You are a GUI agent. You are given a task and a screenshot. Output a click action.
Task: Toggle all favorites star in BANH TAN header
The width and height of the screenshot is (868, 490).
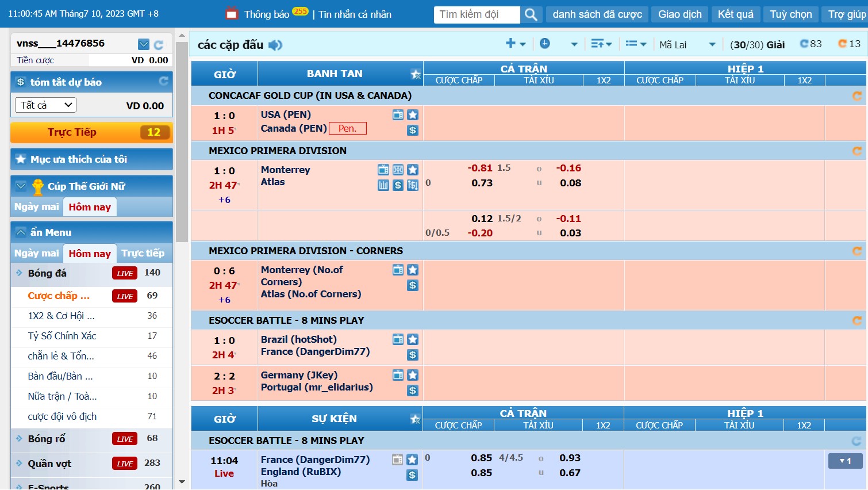(x=415, y=74)
